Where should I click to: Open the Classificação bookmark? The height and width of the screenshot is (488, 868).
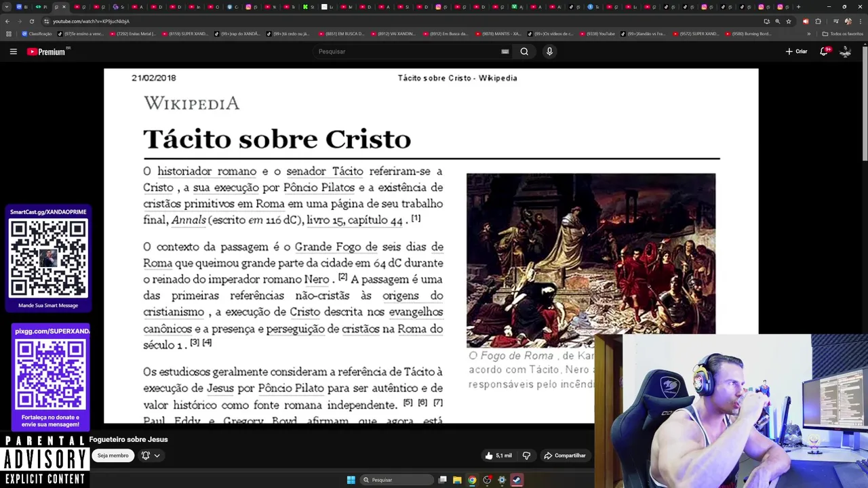point(37,34)
